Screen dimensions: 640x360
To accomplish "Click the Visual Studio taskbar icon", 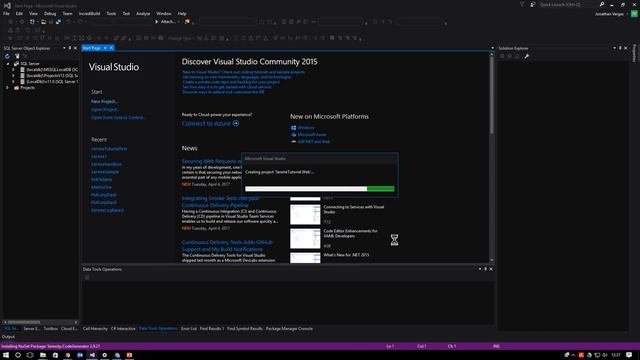I will 92,355.
